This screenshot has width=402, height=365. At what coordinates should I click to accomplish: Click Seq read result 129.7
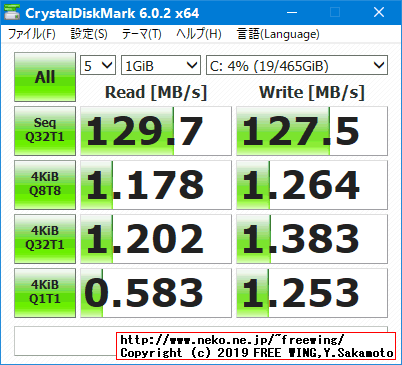(x=156, y=131)
